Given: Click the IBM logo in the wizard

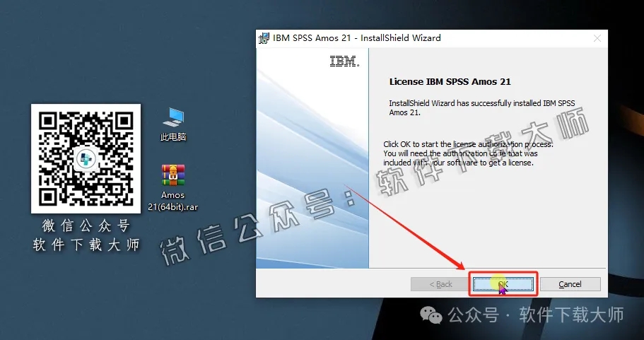Looking at the screenshot, I should [344, 61].
